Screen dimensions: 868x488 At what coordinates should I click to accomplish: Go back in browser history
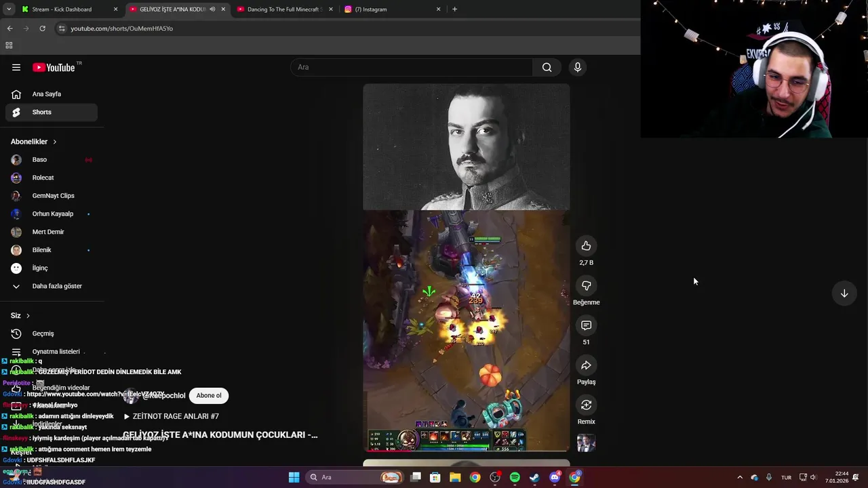(9, 28)
